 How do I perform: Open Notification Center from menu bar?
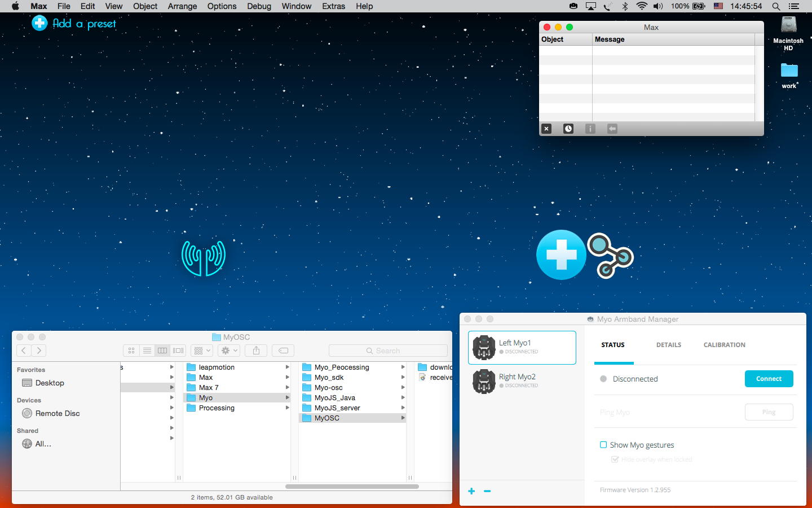pyautogui.click(x=794, y=6)
